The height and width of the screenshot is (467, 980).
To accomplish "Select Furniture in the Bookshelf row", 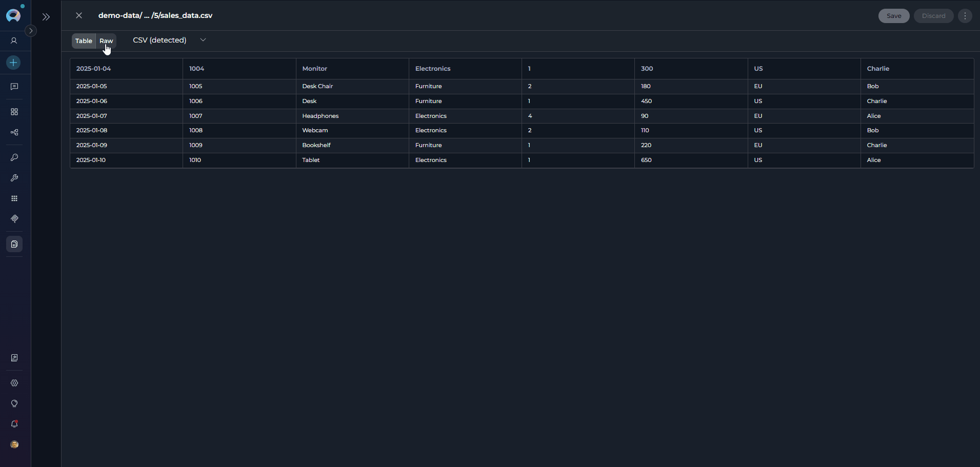I will point(465,146).
